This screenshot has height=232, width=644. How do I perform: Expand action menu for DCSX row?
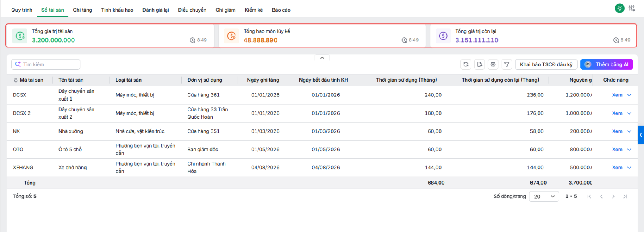point(629,95)
